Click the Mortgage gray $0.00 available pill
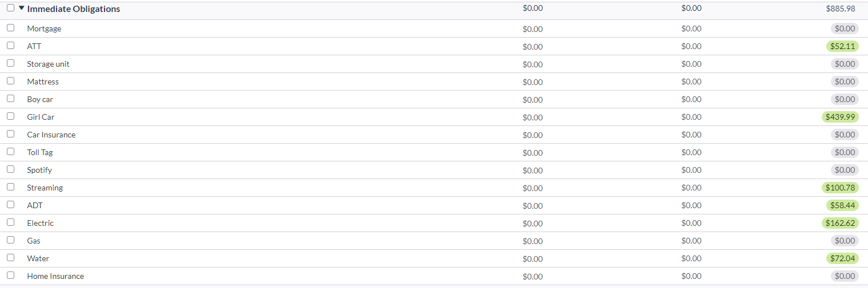This screenshot has height=288, width=868. click(x=845, y=29)
